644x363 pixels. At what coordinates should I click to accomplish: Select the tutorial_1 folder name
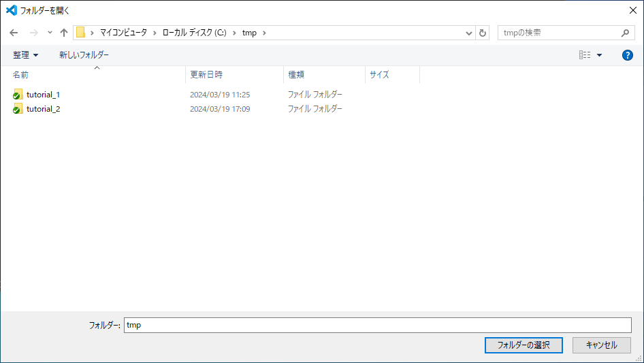click(x=43, y=95)
